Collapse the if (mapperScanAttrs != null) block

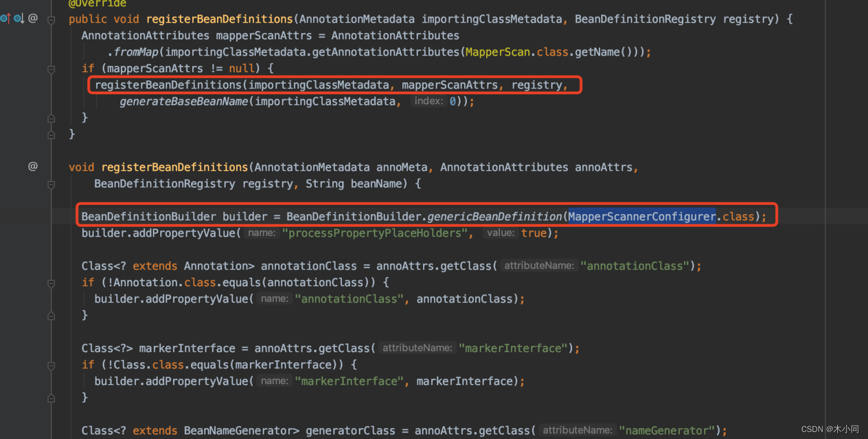pyautogui.click(x=51, y=69)
